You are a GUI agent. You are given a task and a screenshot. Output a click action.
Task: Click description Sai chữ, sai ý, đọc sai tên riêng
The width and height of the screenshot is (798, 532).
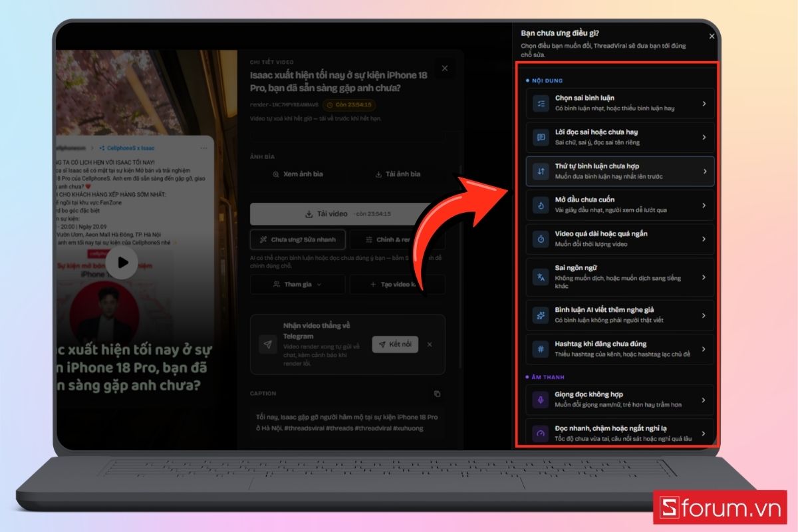(598, 142)
